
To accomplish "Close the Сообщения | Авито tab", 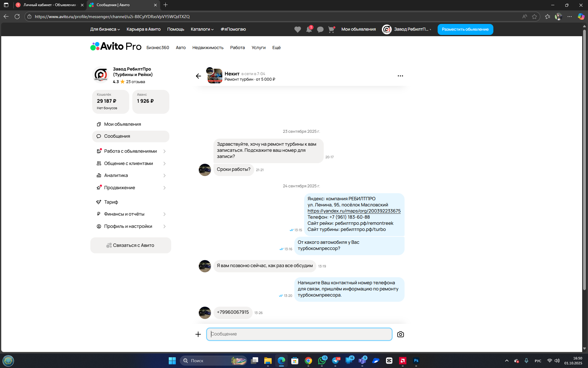I will (155, 5).
